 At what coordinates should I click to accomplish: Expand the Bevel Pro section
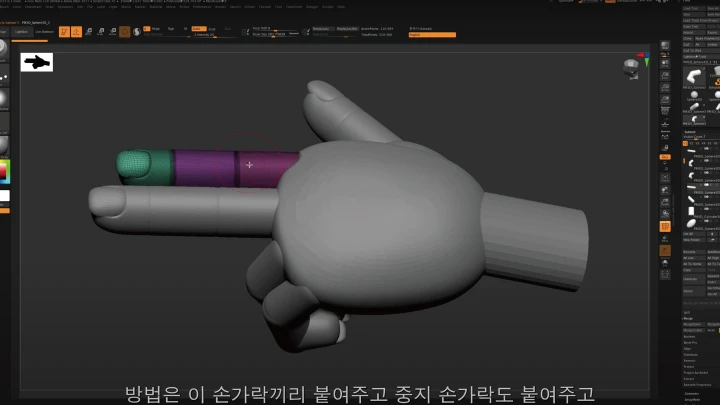coord(691,343)
